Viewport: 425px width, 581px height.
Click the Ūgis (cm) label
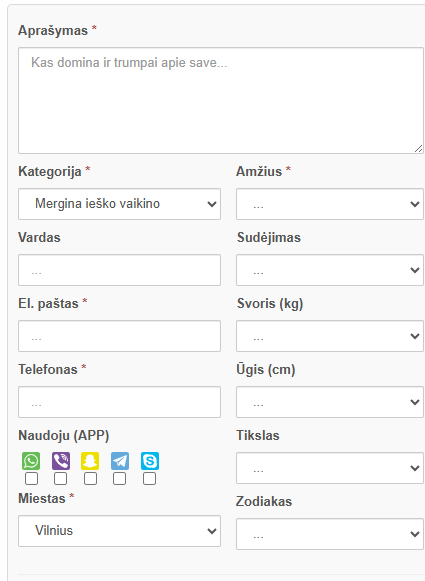[x=266, y=369]
